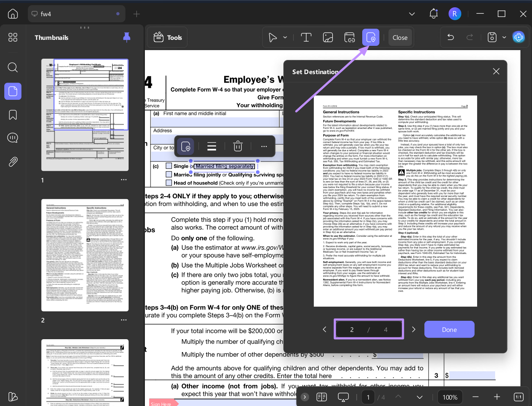This screenshot has width=532, height=406.
Task: Open the Bookmarks panel
Action: tap(13, 115)
